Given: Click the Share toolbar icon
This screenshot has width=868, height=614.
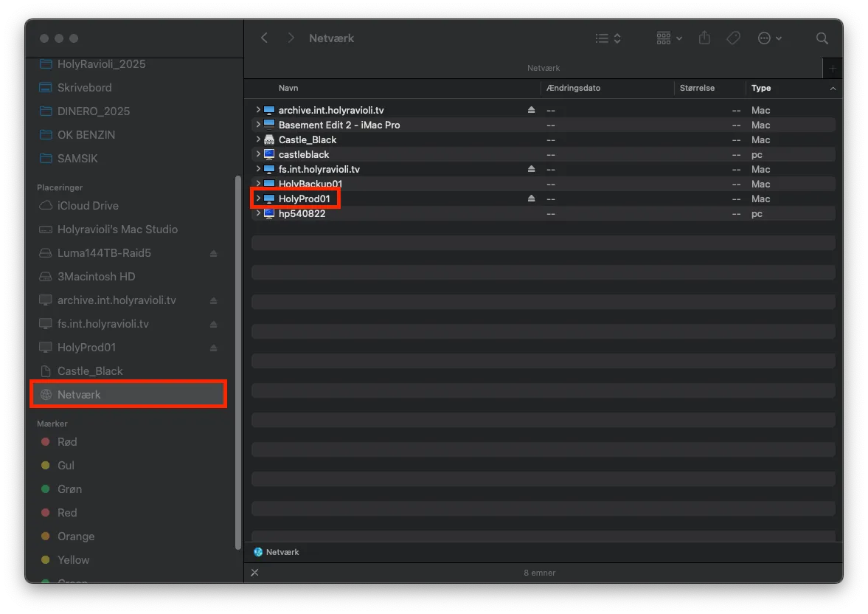Looking at the screenshot, I should point(704,38).
